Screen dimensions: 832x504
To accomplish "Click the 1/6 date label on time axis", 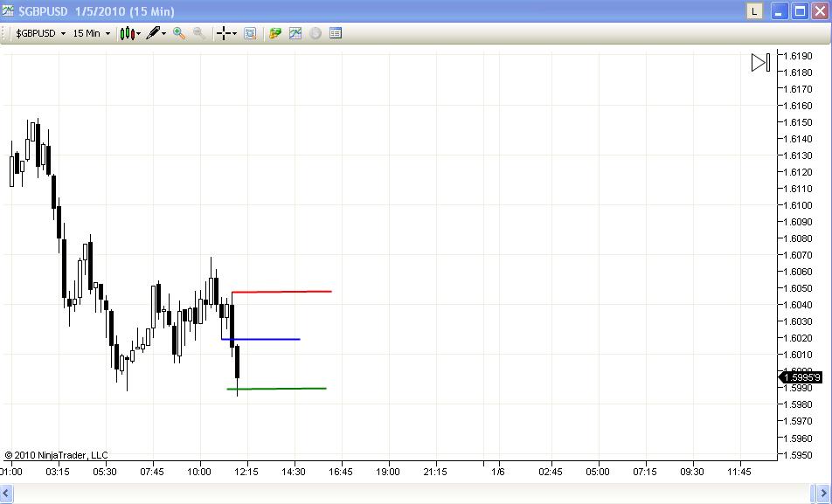I will pyautogui.click(x=498, y=472).
